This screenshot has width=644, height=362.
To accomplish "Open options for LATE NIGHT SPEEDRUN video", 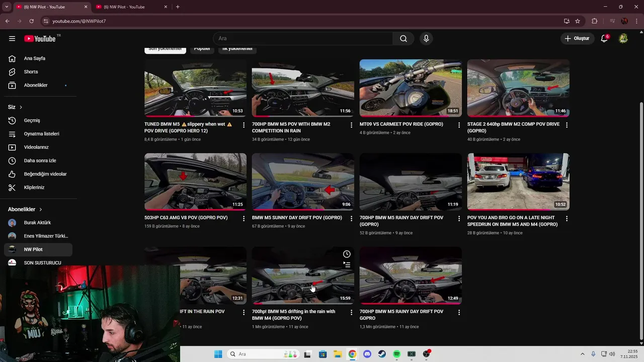I will pos(567,219).
